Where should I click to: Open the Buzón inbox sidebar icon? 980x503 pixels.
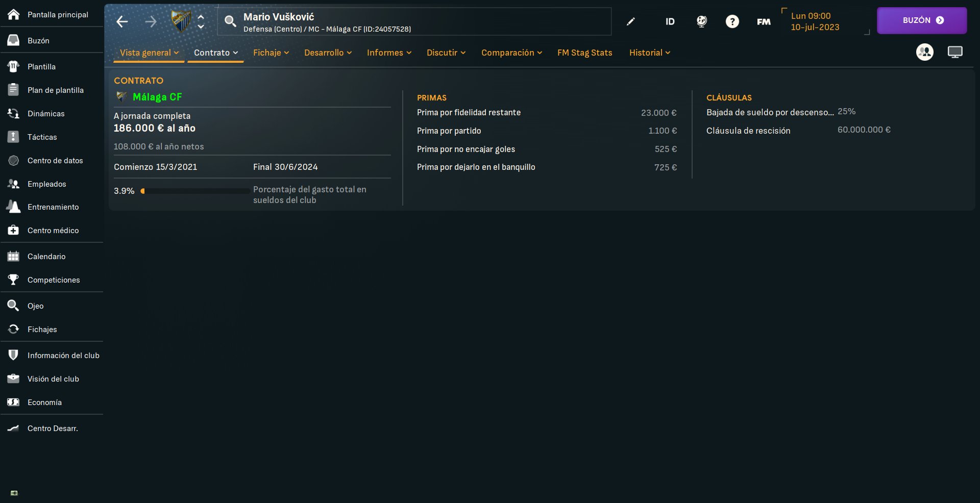click(x=14, y=40)
